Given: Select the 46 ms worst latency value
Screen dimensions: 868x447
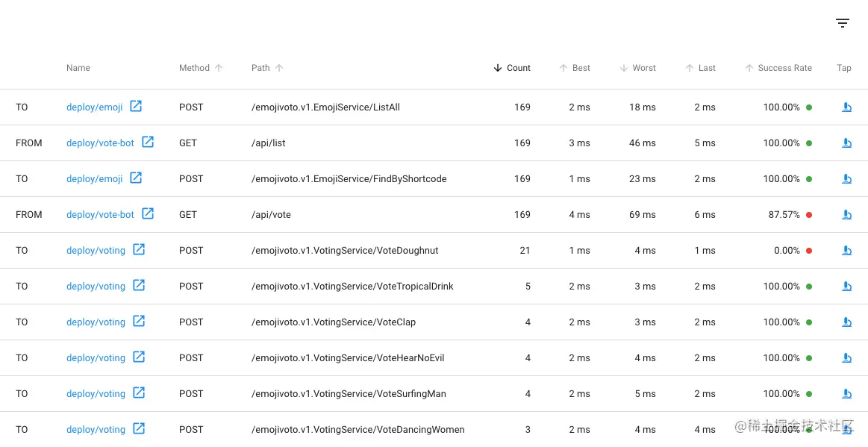Looking at the screenshot, I should tap(642, 143).
